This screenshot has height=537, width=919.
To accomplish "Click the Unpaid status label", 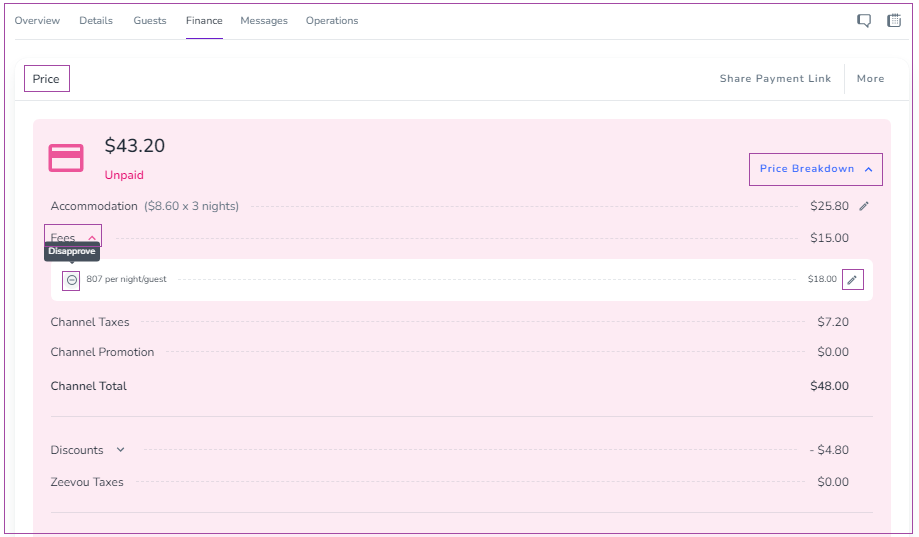I will (124, 175).
